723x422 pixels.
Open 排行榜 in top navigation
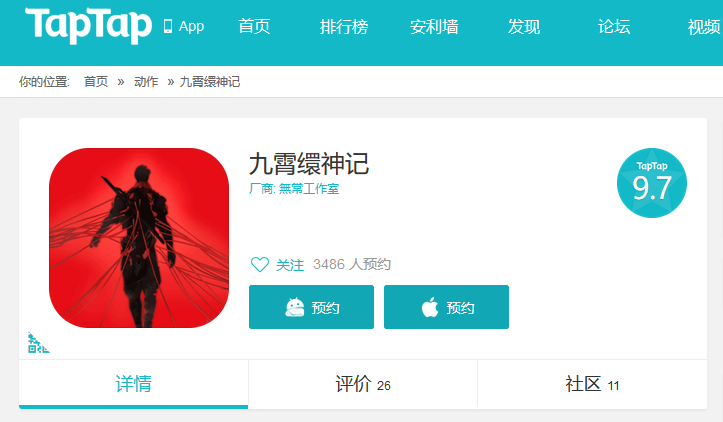point(344,26)
